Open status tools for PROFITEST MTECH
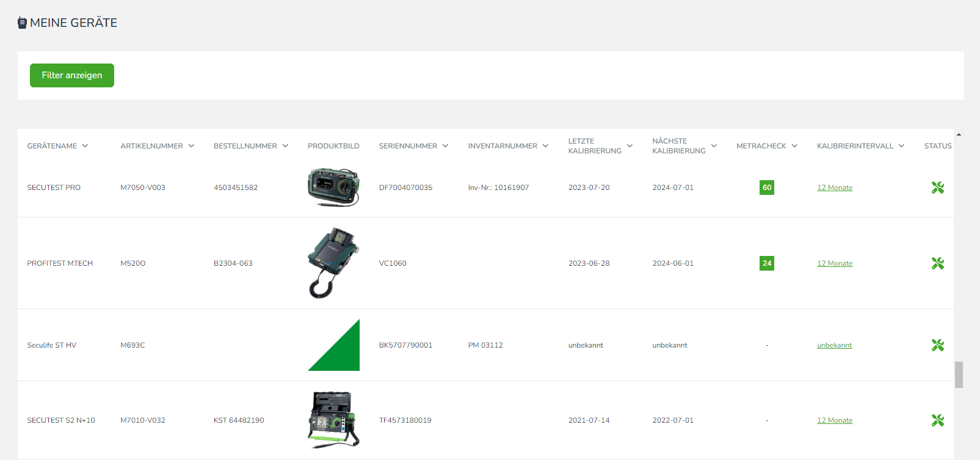980x460 pixels. (938, 263)
